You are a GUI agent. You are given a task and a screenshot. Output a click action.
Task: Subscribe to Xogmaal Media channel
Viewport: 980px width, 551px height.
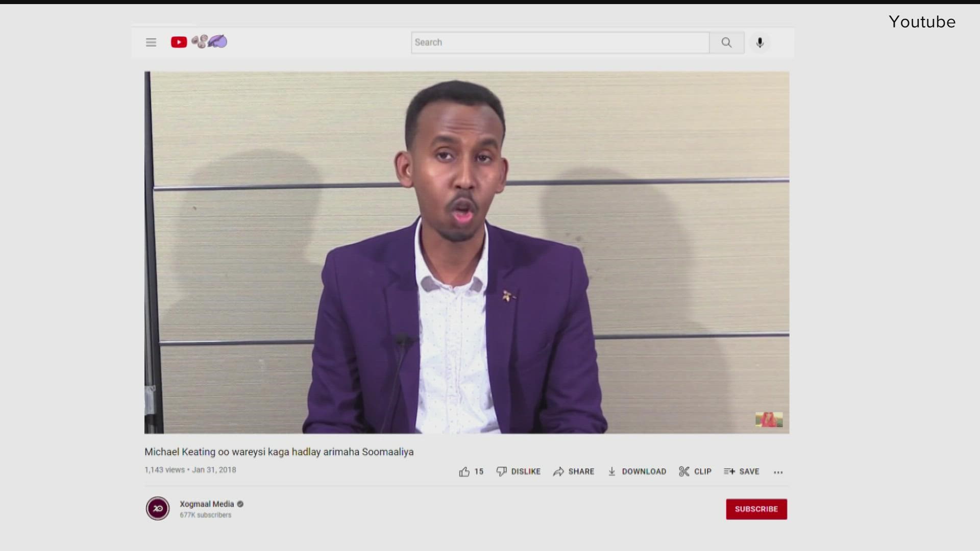tap(756, 509)
